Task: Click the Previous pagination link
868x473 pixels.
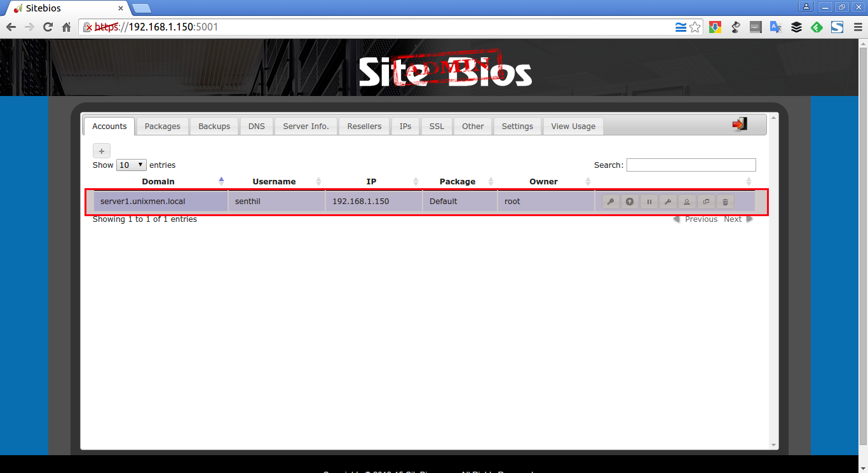Action: tap(695, 219)
